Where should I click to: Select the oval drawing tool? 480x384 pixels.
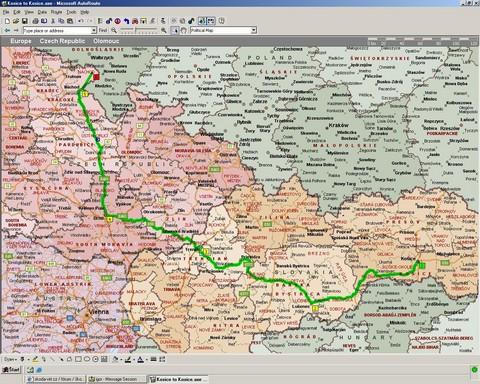(x=87, y=359)
